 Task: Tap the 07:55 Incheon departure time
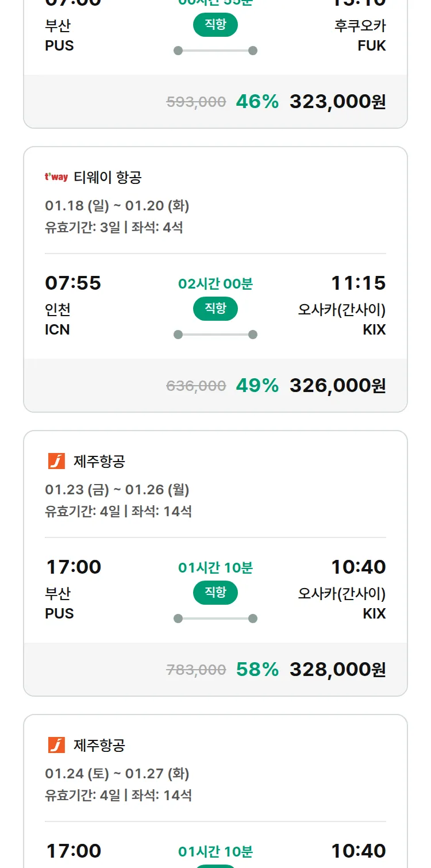point(73,283)
